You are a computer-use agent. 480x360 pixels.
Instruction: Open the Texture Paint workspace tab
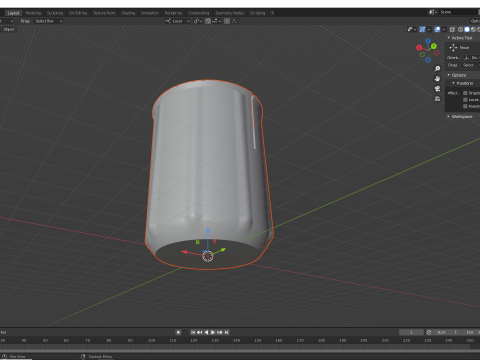[104, 13]
